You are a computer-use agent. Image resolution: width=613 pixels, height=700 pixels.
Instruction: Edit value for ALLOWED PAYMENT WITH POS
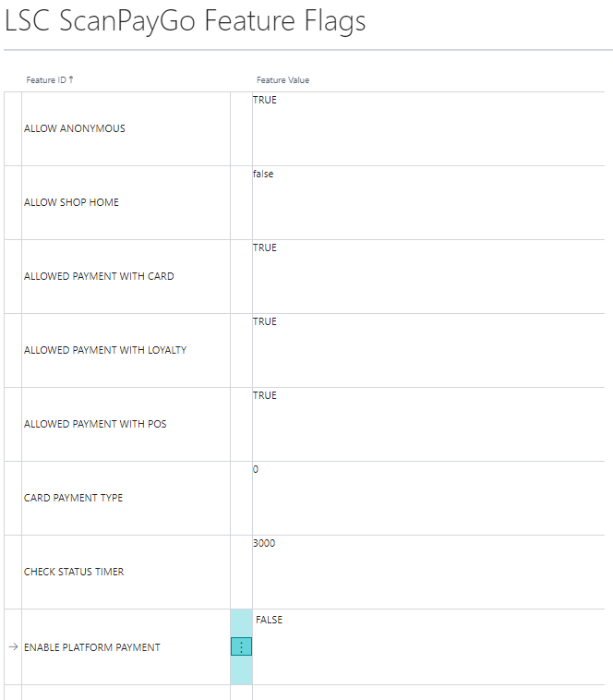tap(265, 395)
